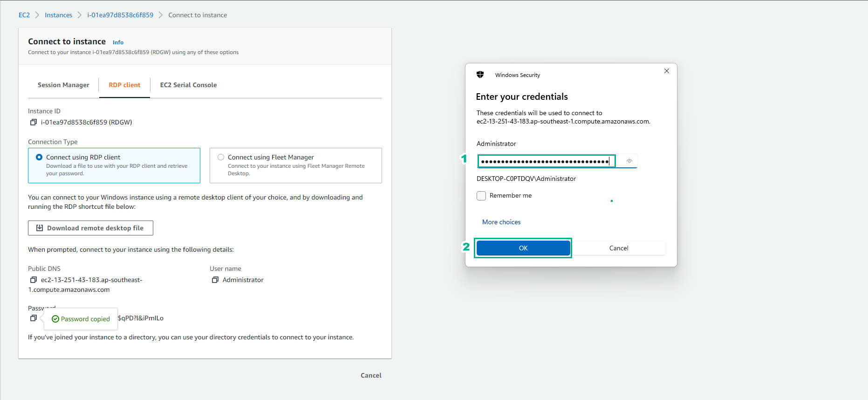Open the i-01ea97d8538c6f859 breadcrumb link
This screenshot has width=868, height=400.
120,15
